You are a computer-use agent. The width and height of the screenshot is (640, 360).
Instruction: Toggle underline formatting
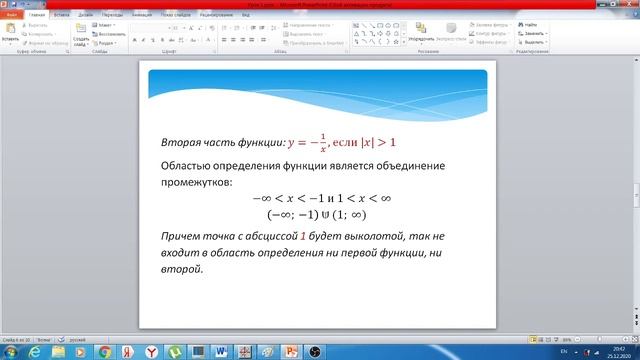153,40
